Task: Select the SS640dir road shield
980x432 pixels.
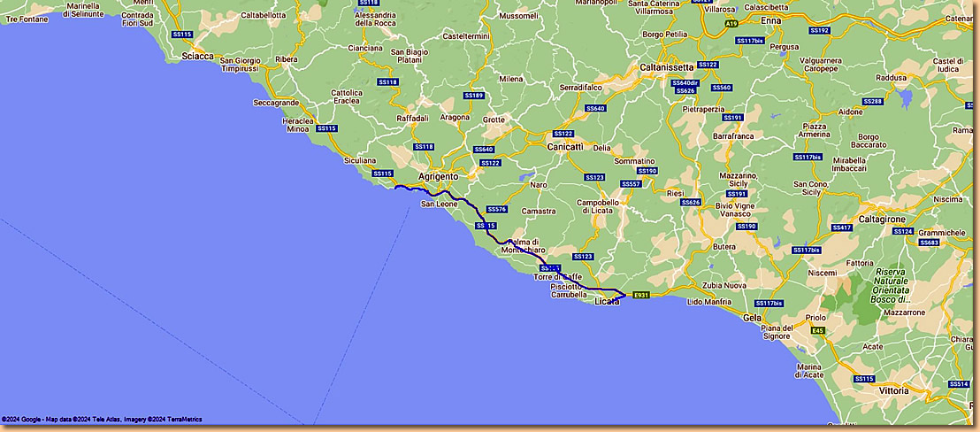Action: (x=685, y=82)
